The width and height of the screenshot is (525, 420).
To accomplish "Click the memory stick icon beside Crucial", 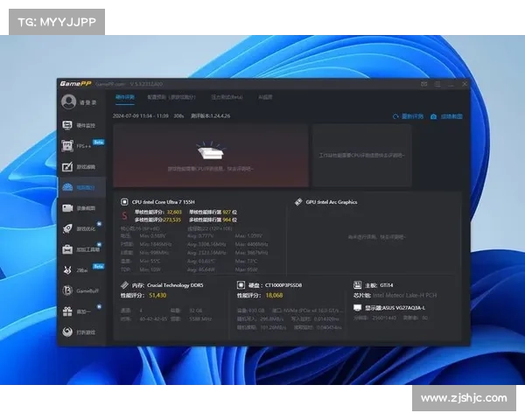I will pyautogui.click(x=124, y=285).
